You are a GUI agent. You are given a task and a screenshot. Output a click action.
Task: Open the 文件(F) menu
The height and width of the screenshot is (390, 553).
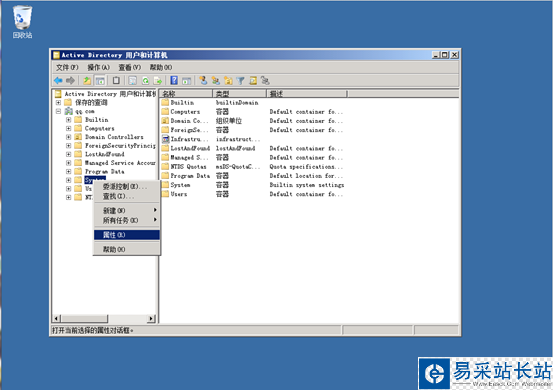(x=67, y=67)
